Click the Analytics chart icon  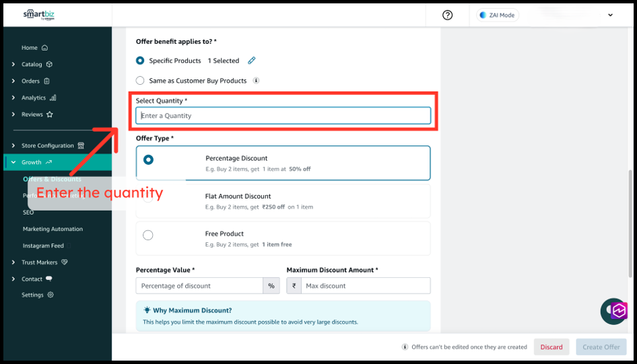pos(53,98)
